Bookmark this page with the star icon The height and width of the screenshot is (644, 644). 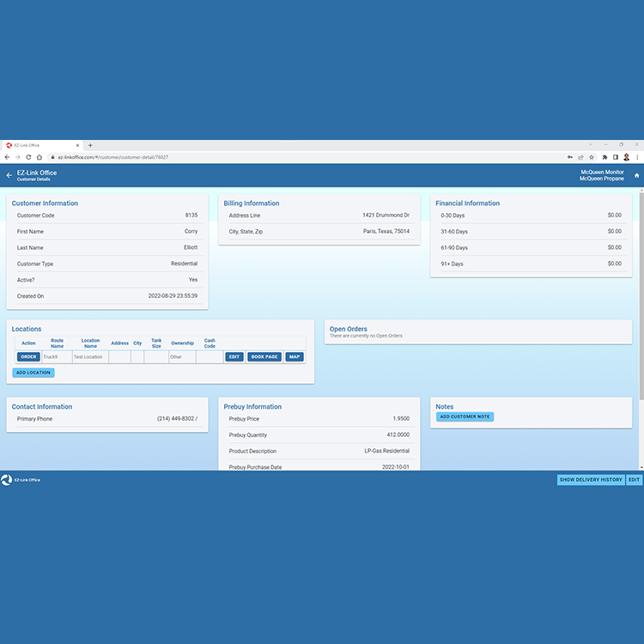pos(592,157)
